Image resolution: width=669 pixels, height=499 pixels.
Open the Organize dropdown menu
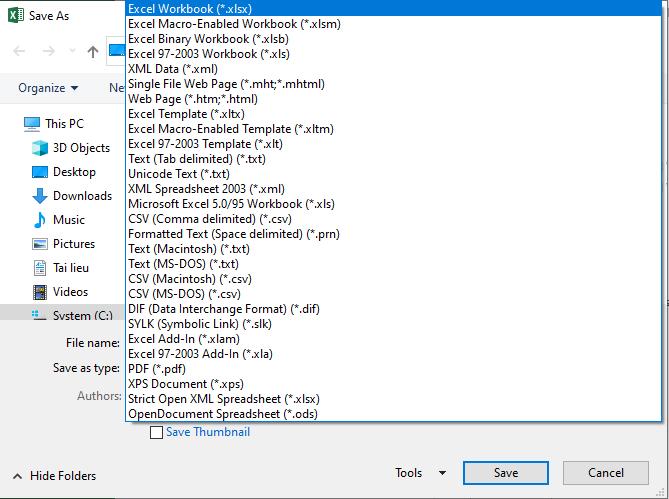[x=48, y=88]
